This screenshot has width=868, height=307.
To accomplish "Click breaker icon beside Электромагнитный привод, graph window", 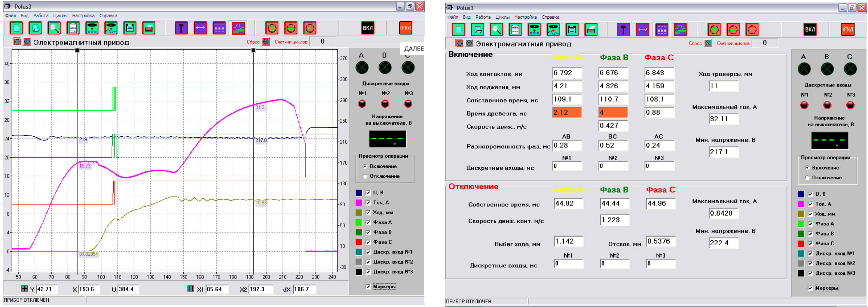I will 17,42.
